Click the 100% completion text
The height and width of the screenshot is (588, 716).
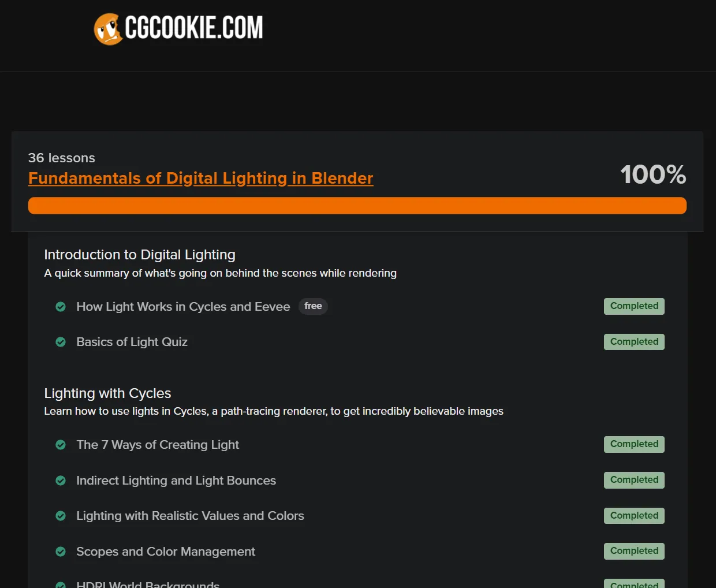[653, 174]
